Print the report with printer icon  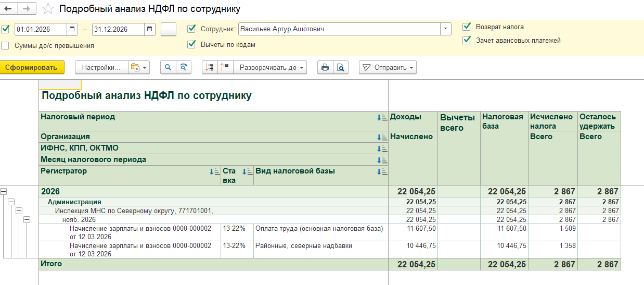325,67
